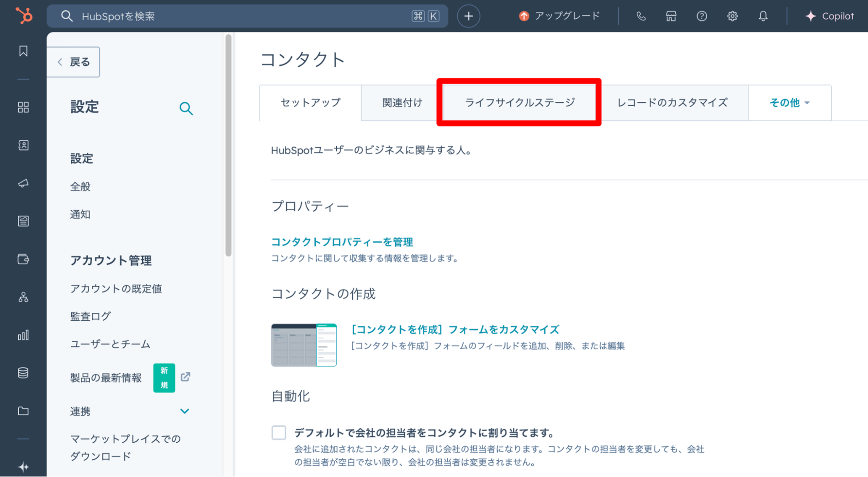This screenshot has width=868, height=477.
Task: Open the Reporting bar chart sidebar icon
Action: coord(24,335)
